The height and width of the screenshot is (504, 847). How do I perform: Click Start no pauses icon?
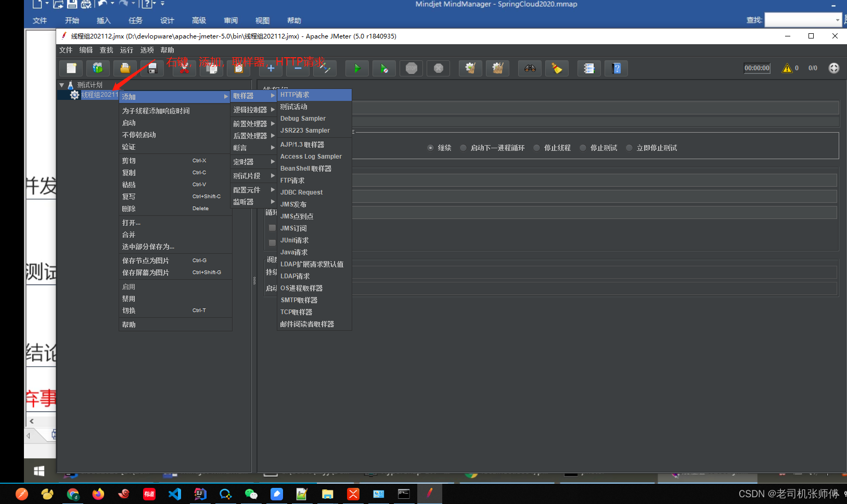pos(384,68)
